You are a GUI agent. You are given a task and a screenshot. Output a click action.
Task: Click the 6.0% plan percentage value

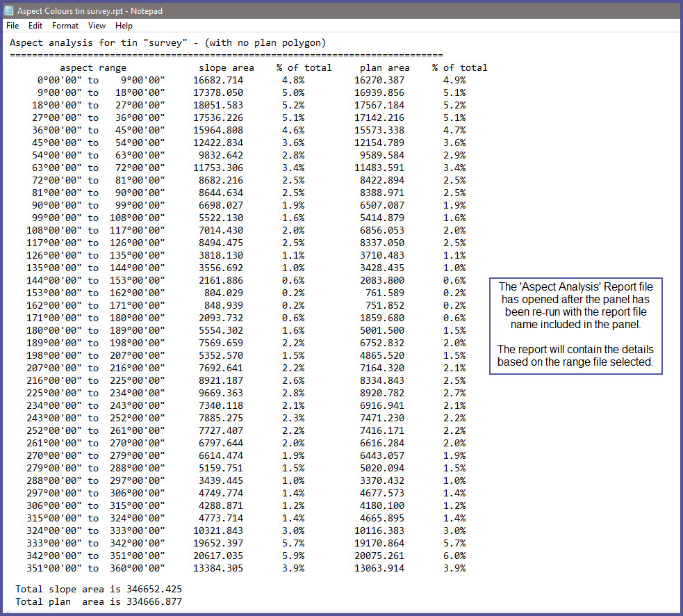tap(454, 556)
